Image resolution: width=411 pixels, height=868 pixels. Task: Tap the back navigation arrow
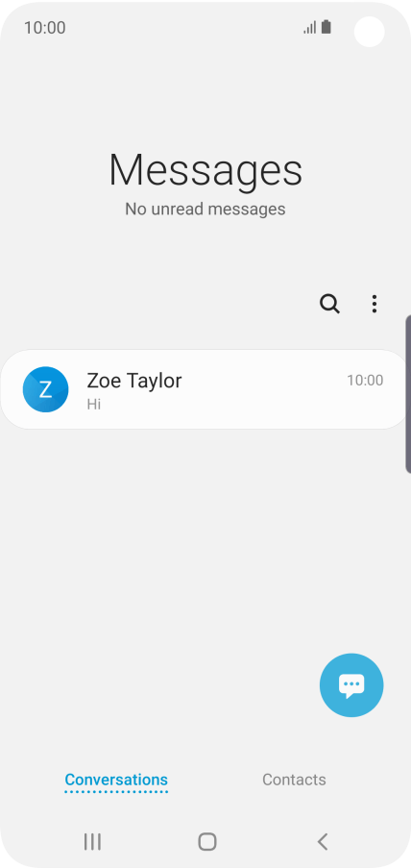coord(323,842)
